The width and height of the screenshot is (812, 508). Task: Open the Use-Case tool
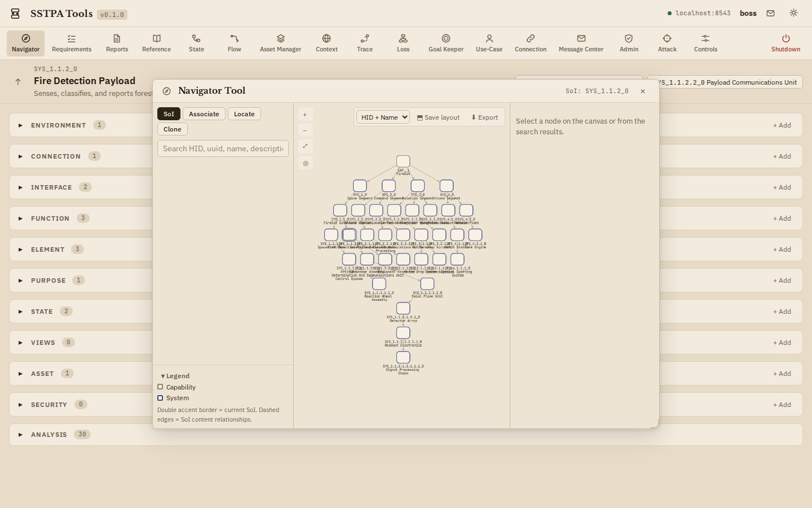point(489,43)
